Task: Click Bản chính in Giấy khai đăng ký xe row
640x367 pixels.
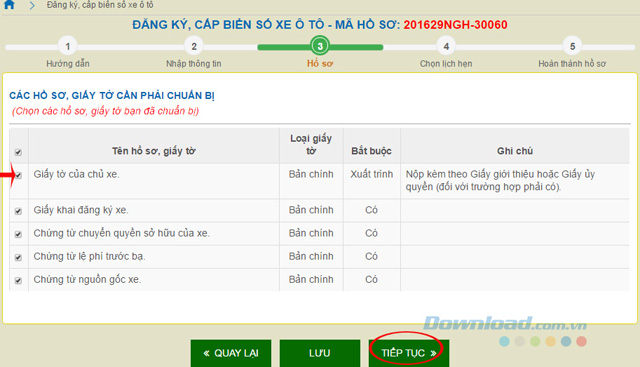Action: point(311,210)
